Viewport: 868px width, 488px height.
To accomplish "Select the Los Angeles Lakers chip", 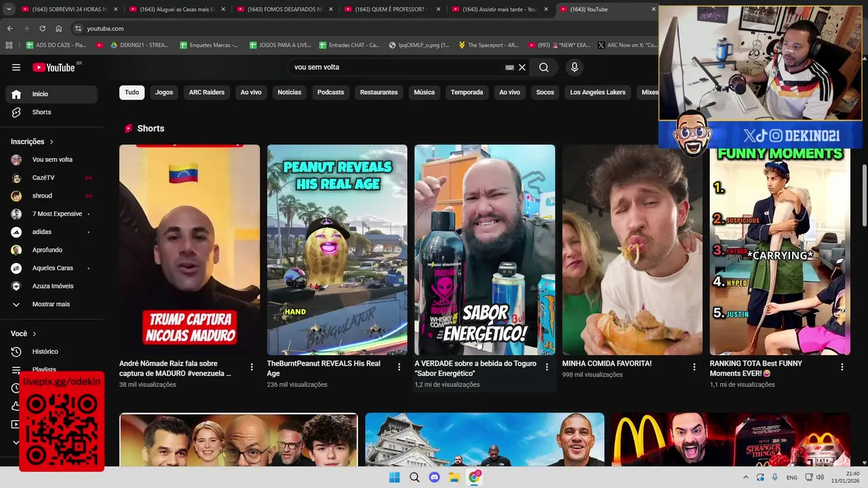I will click(x=598, y=92).
